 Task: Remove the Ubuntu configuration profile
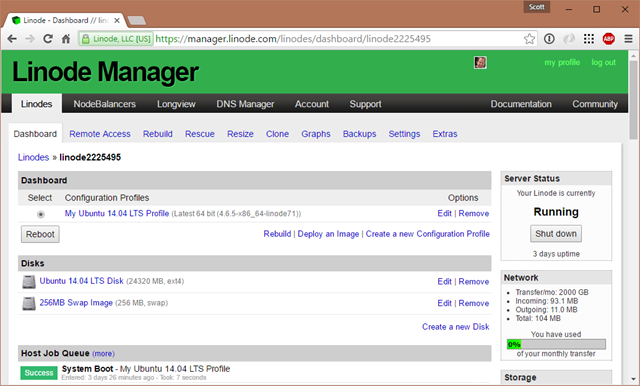(473, 213)
